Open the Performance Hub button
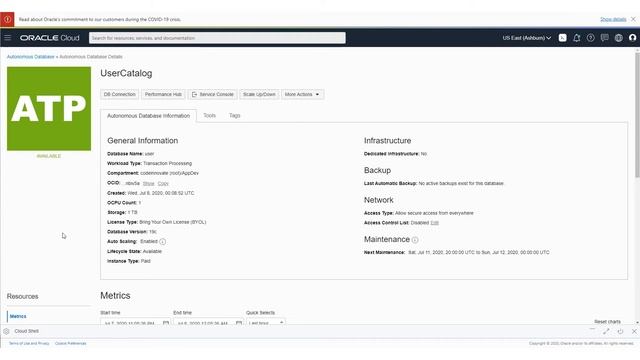Screen dimensions: 640x360 (163, 94)
